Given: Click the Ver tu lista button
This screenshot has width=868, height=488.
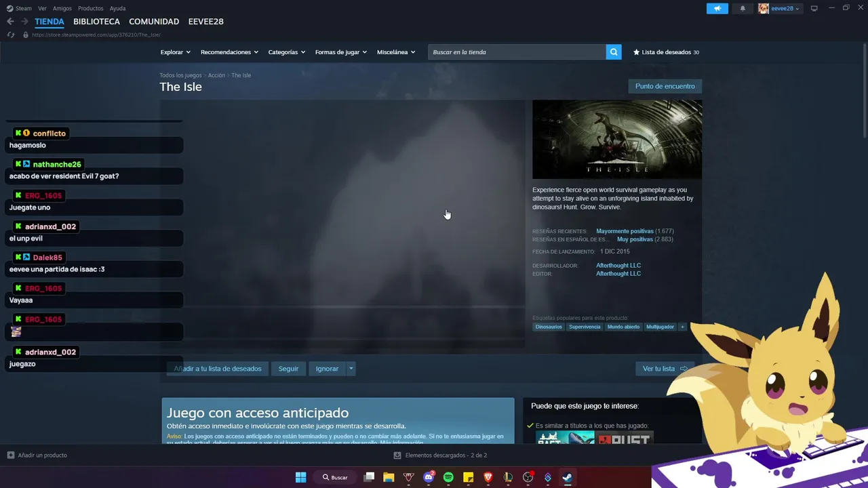Looking at the screenshot, I should 665,369.
